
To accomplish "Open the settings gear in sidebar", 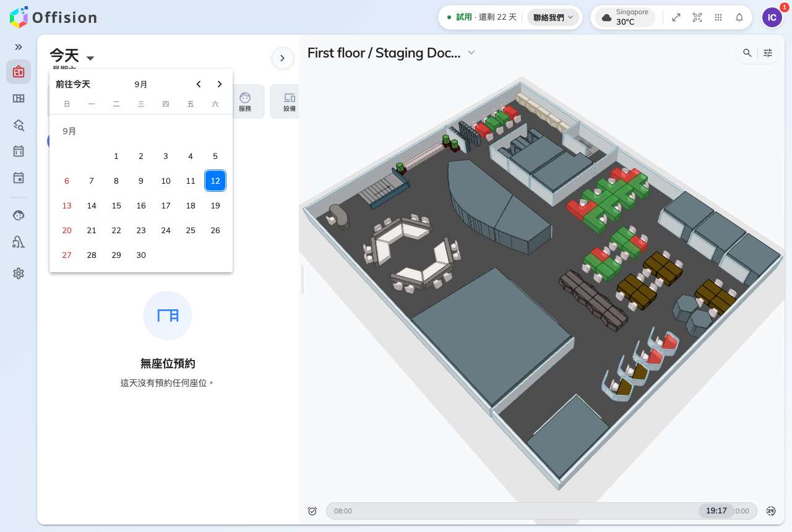I will click(19, 273).
